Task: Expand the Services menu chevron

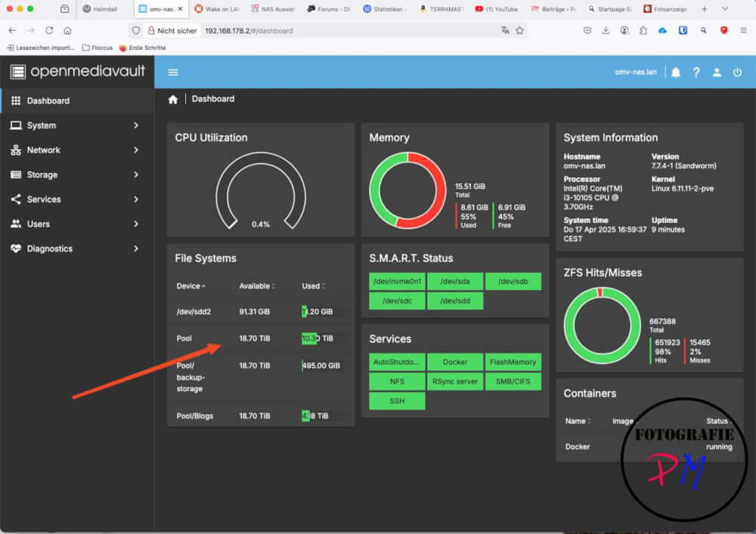Action: (136, 199)
